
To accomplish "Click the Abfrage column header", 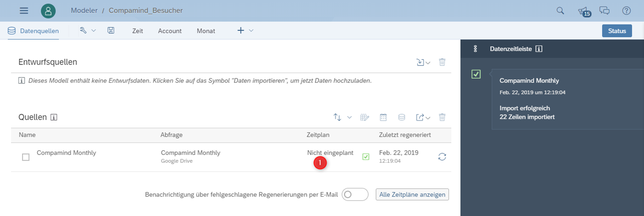I will click(172, 135).
